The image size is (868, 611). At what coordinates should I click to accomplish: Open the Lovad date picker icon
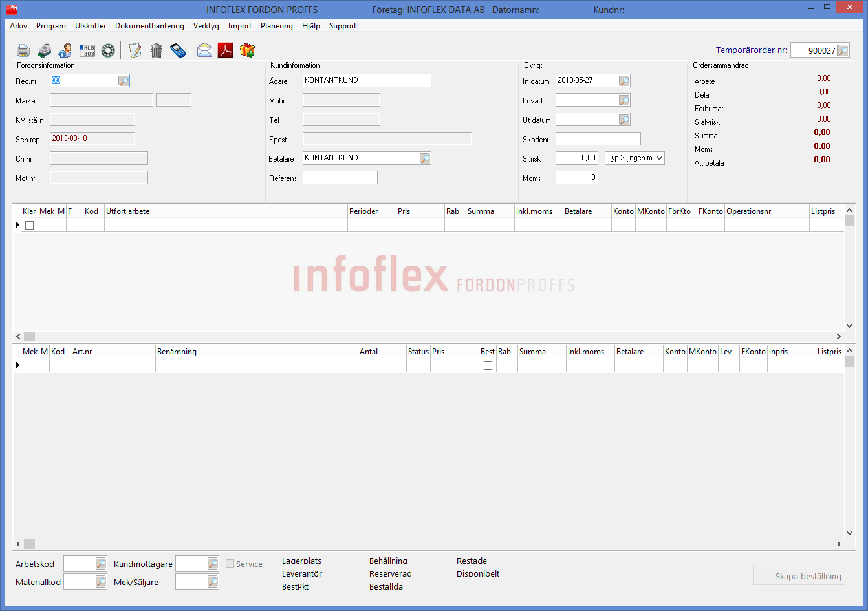[x=624, y=100]
